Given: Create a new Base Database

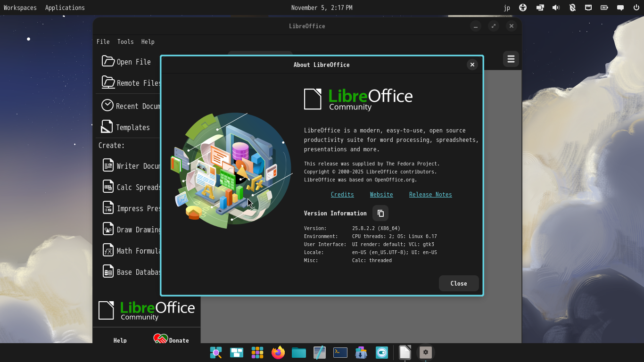Looking at the screenshot, I should (128, 272).
